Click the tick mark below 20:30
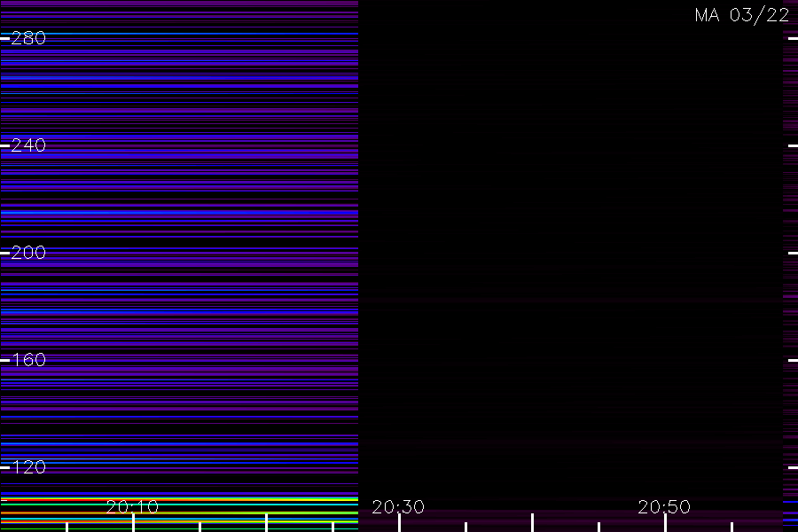Screen dimensions: 798x532 pyautogui.click(x=400, y=523)
